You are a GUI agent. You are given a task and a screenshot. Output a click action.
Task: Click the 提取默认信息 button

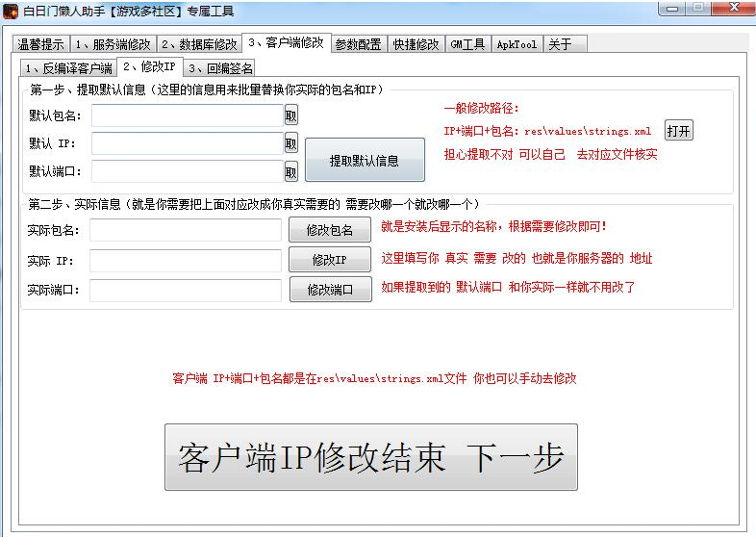tap(365, 161)
